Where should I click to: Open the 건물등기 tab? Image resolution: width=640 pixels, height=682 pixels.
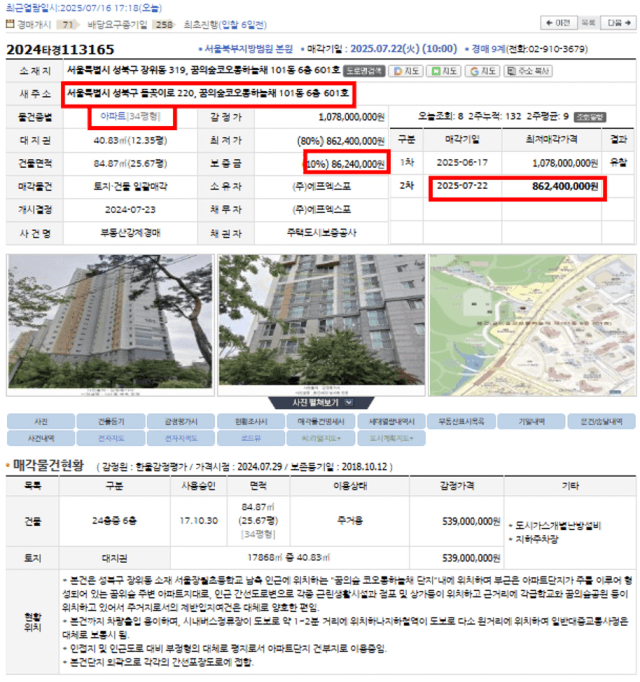click(x=111, y=421)
